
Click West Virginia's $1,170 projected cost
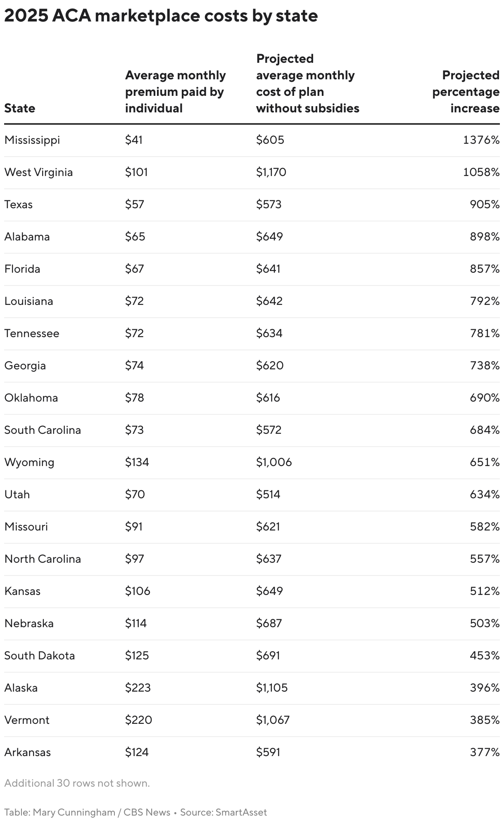tap(271, 172)
